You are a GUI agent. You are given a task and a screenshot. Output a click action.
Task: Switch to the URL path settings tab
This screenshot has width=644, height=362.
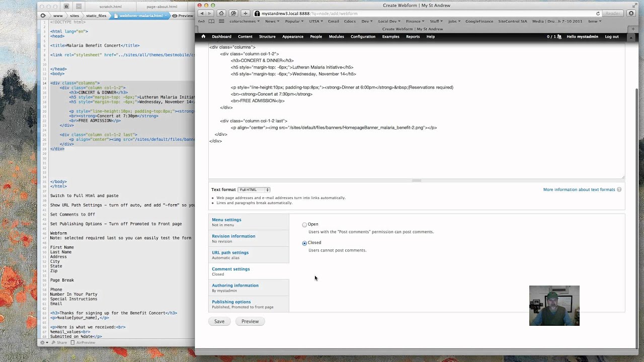[x=249, y=255]
